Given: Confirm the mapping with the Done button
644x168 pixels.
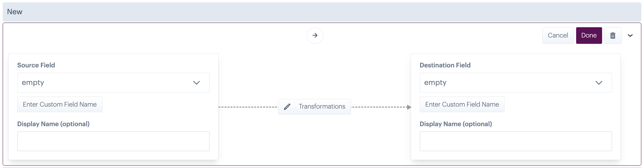Looking at the screenshot, I should (589, 36).
